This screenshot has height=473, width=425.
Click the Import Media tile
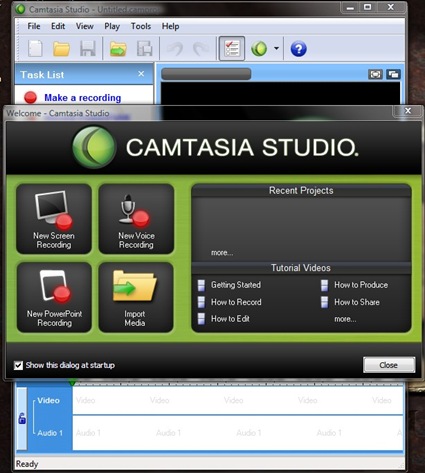(136, 297)
